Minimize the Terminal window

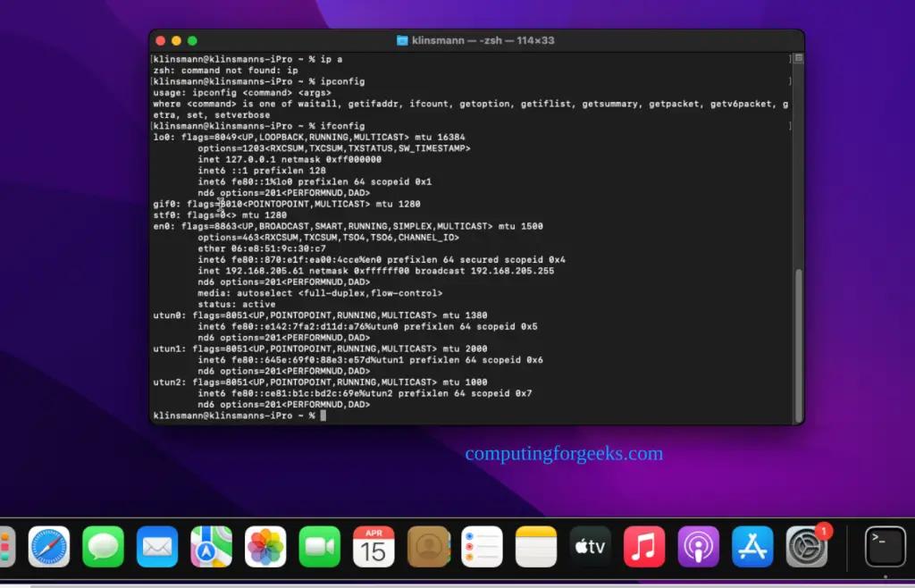[x=176, y=40]
